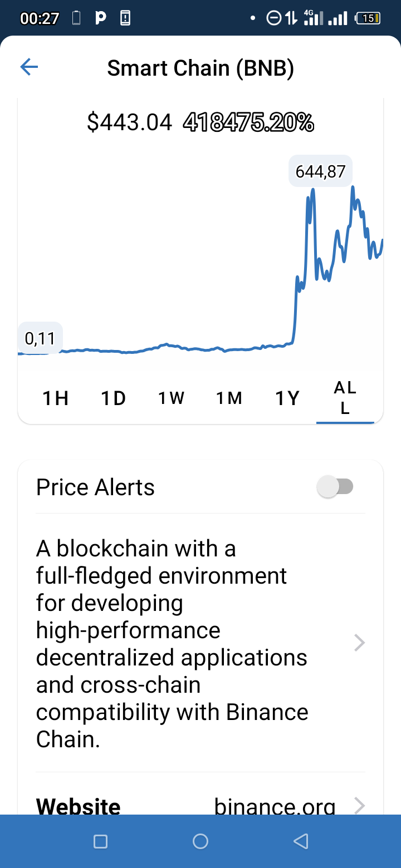Tap the 4G signal strength icon
This screenshot has height=868, width=401.
[314, 18]
